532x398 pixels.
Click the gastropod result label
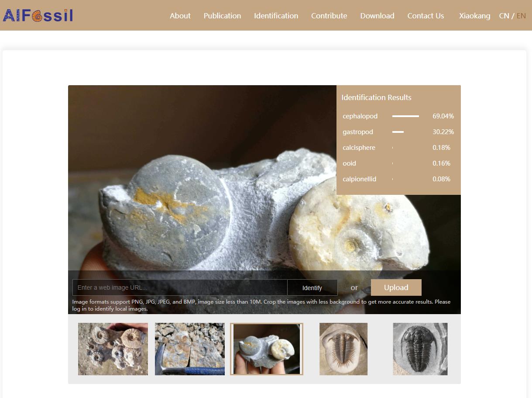[358, 132]
